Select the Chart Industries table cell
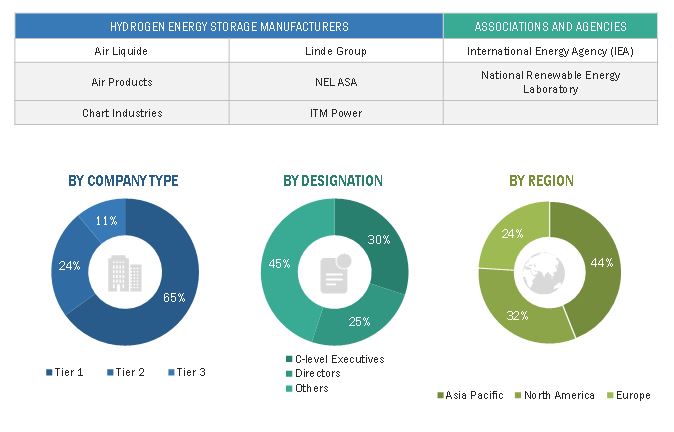Screen dimensions: 674x432 [x=122, y=113]
